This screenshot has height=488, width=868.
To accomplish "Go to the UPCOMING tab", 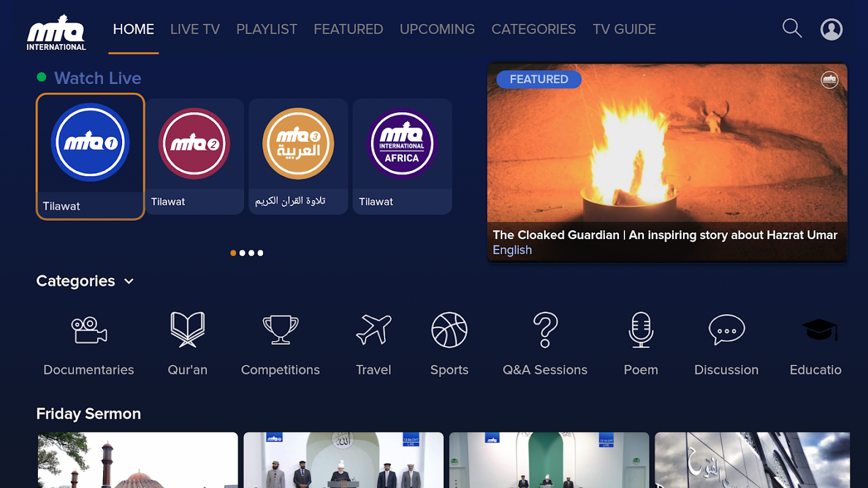I will coord(437,29).
